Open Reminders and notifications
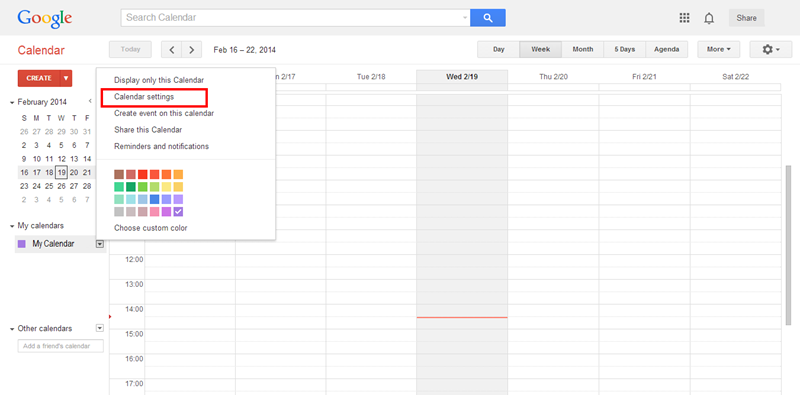Viewport: 800px width, 395px height. coord(161,146)
